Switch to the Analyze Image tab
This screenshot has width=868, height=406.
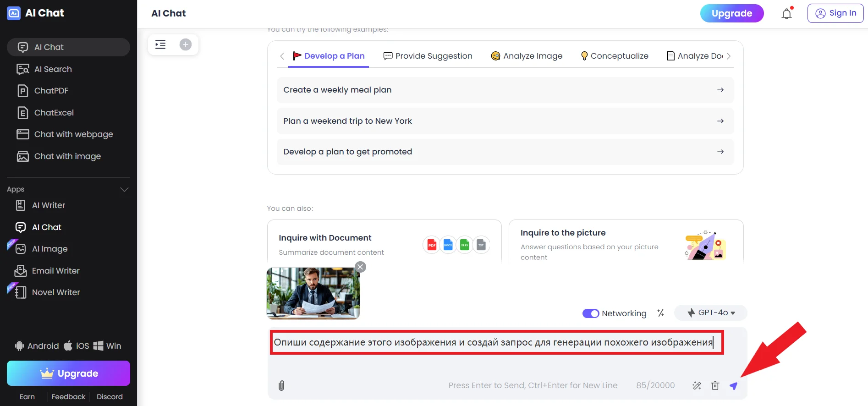(x=527, y=56)
